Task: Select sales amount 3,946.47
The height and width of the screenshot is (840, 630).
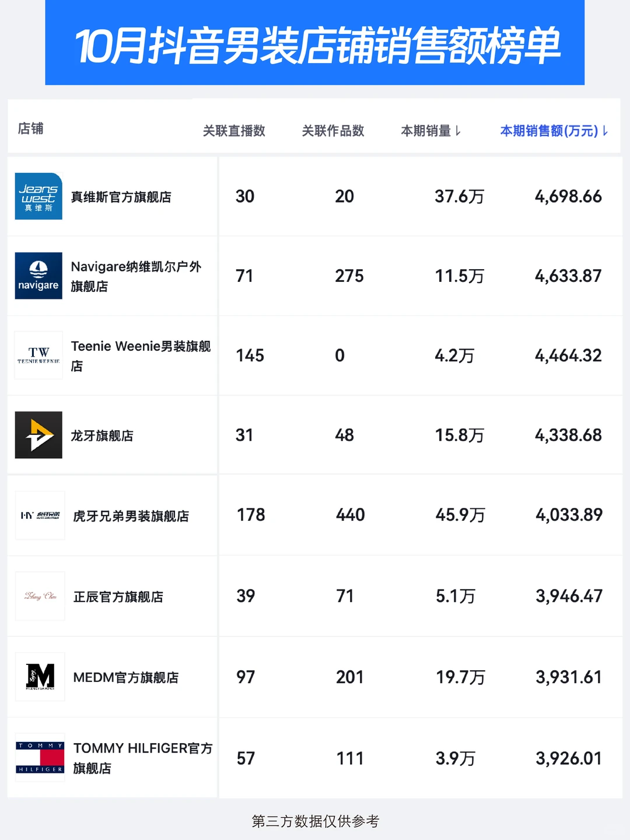Action: coord(569,596)
